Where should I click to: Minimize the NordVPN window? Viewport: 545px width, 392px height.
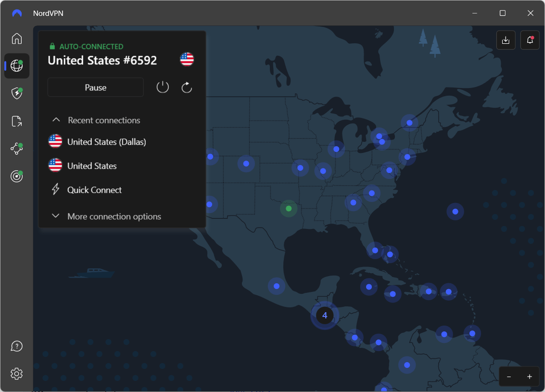coord(474,13)
